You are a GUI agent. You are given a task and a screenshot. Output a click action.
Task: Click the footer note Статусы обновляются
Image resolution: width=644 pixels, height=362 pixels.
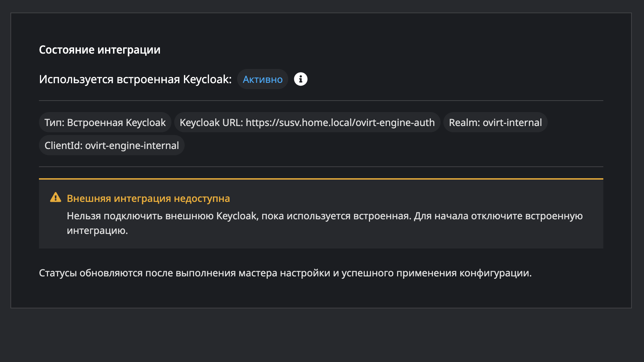pyautogui.click(x=285, y=273)
